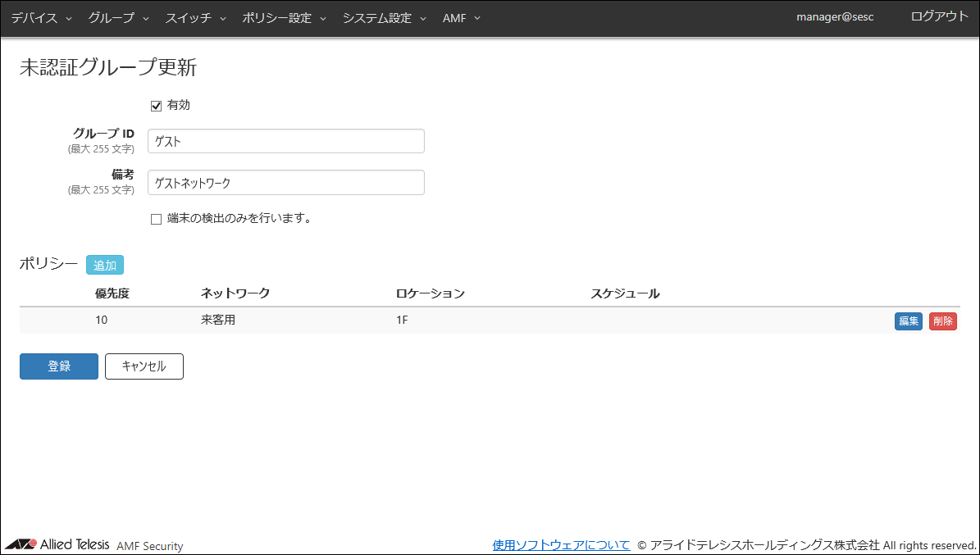Click the グループ ID input field

pos(285,141)
